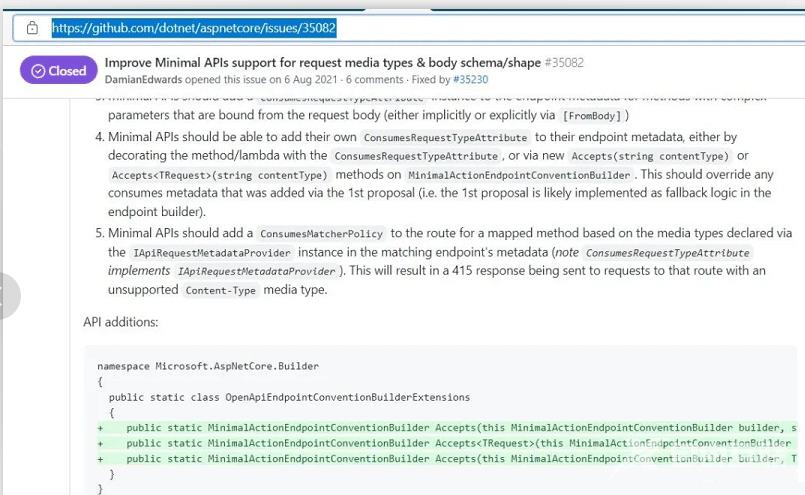Click the gray circular button at the left edge
805x495 pixels.
[x=6, y=296]
